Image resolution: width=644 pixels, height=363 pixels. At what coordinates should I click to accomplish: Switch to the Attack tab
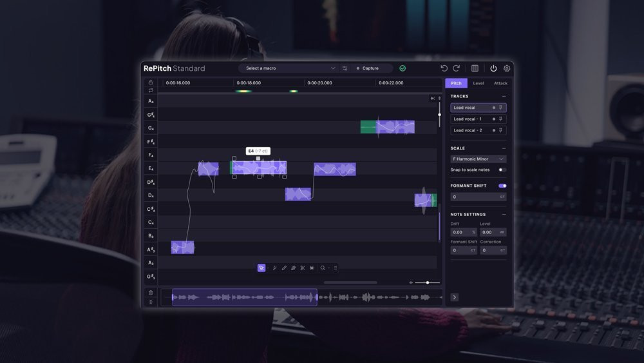pos(500,83)
